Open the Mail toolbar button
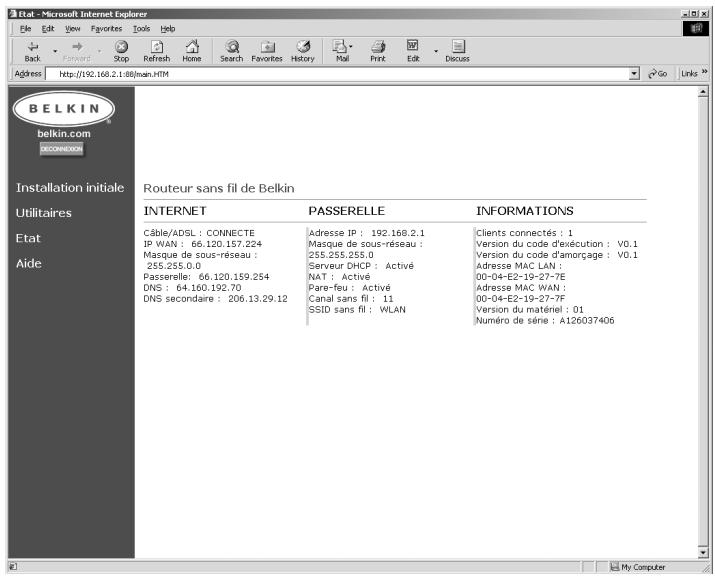This screenshot has width=715, height=576. tap(342, 51)
